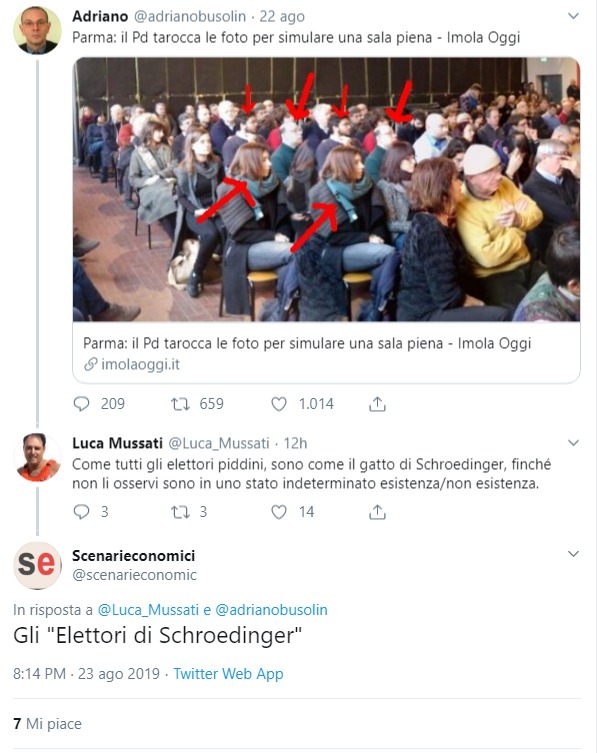597x753 pixels.
Task: Open options chevron on Luca Mussati's tweet
Action: point(573,443)
